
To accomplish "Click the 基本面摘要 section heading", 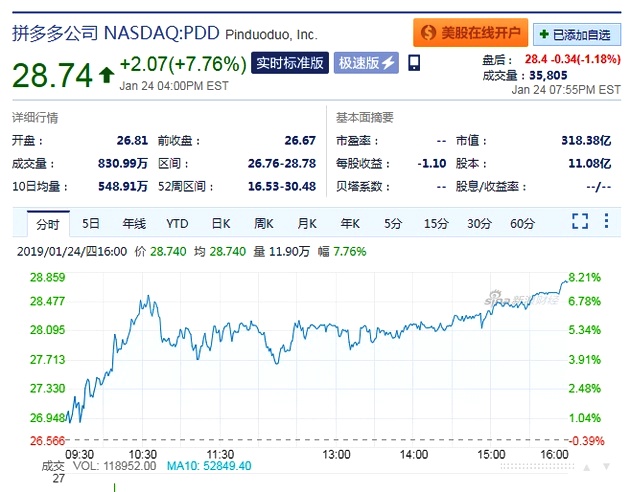I will 365,118.
